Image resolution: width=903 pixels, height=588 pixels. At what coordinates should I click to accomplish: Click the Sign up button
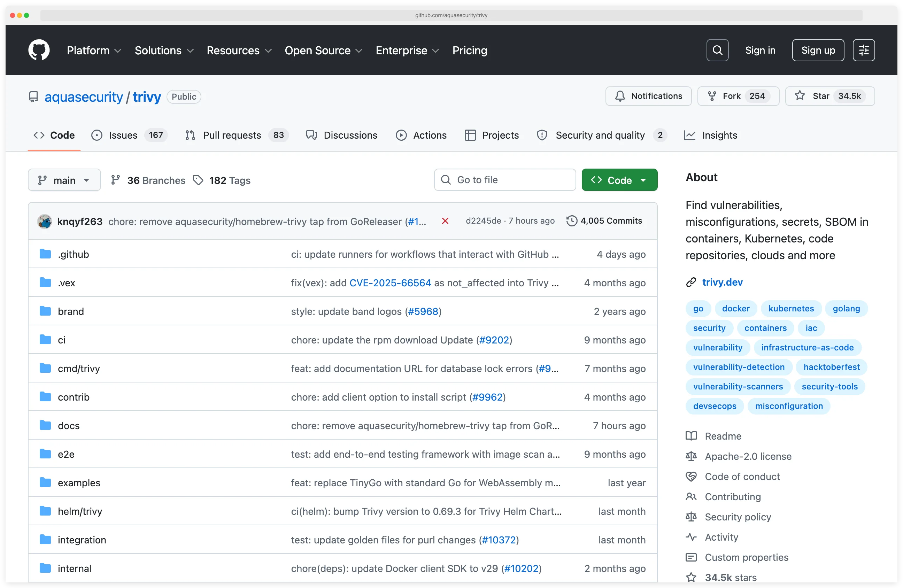coord(818,50)
